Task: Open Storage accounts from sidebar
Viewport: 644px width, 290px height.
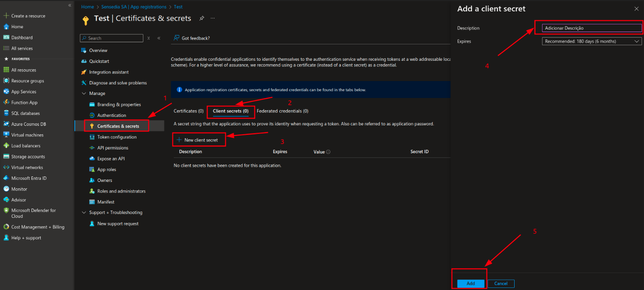Action: point(28,157)
